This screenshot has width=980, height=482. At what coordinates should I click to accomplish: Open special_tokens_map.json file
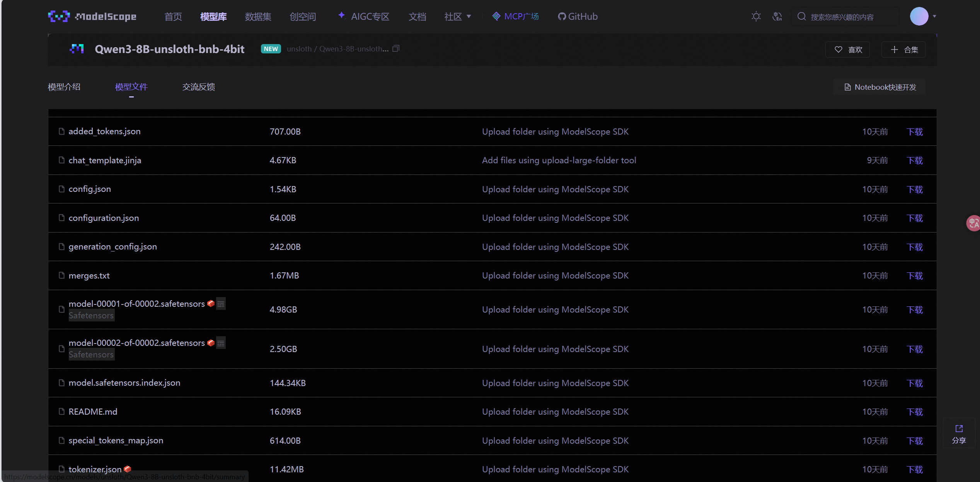pyautogui.click(x=116, y=441)
